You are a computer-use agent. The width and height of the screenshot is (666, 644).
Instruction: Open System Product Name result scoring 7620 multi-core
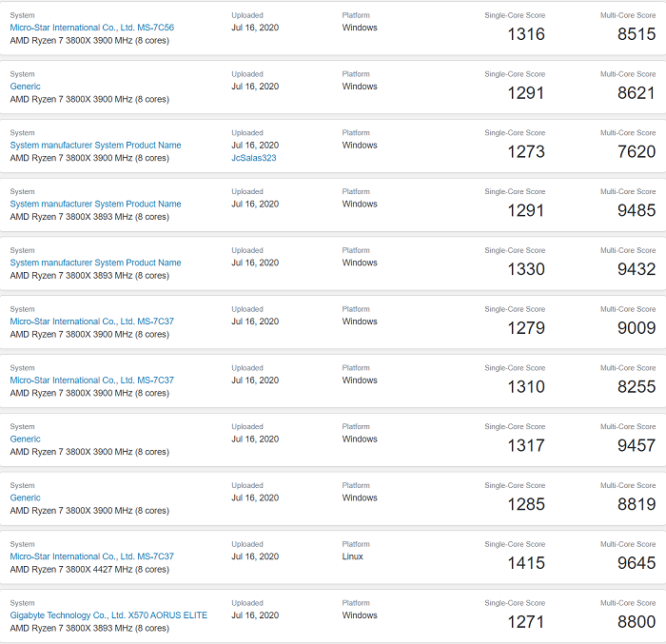pyautogui.click(x=95, y=146)
